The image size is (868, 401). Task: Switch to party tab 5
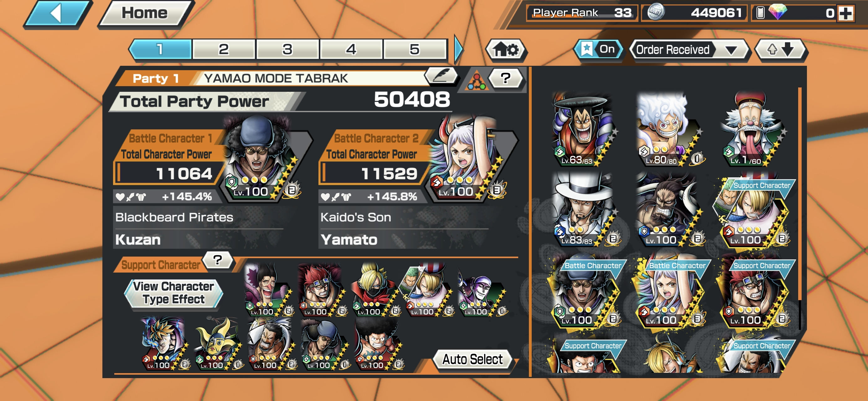click(415, 49)
